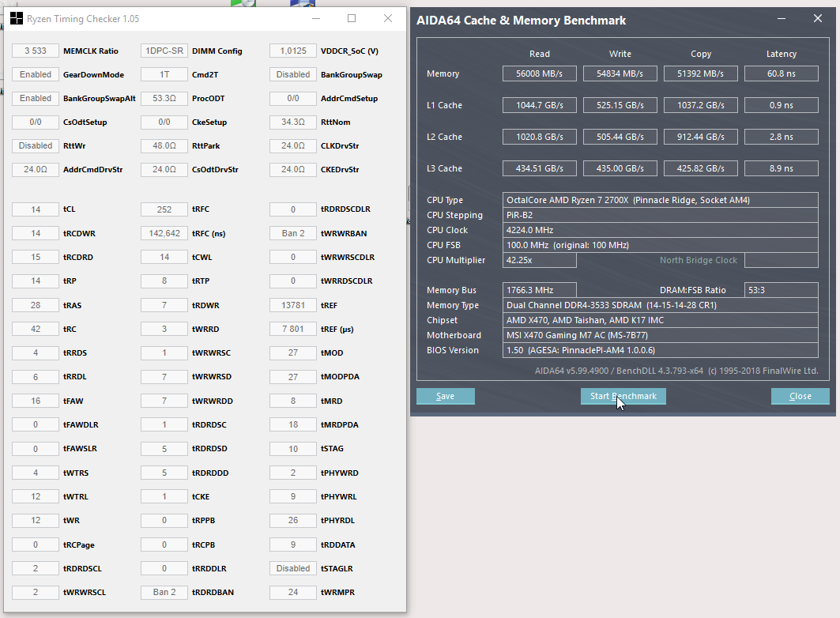Click the Save button in AIDA64
This screenshot has width=840, height=618.
(445, 396)
